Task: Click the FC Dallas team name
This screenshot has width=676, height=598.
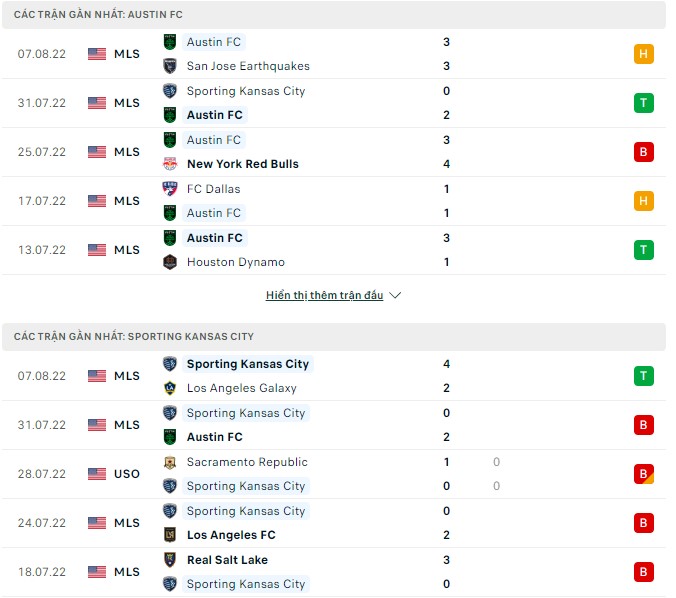Action: [213, 189]
